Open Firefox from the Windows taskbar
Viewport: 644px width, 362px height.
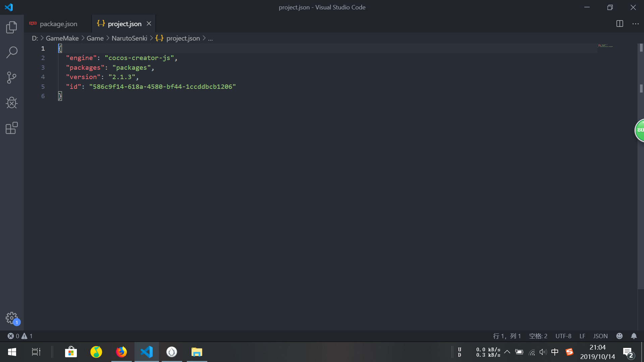point(121,352)
